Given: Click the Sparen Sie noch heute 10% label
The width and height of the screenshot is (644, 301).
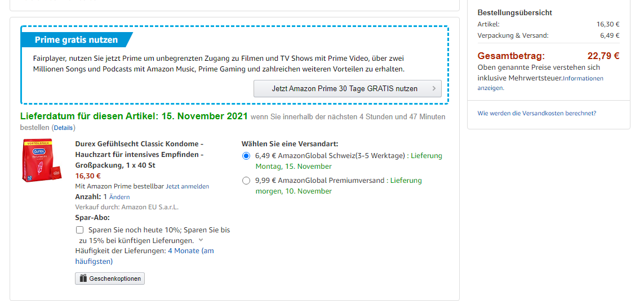Looking at the screenshot, I should coord(159,230).
